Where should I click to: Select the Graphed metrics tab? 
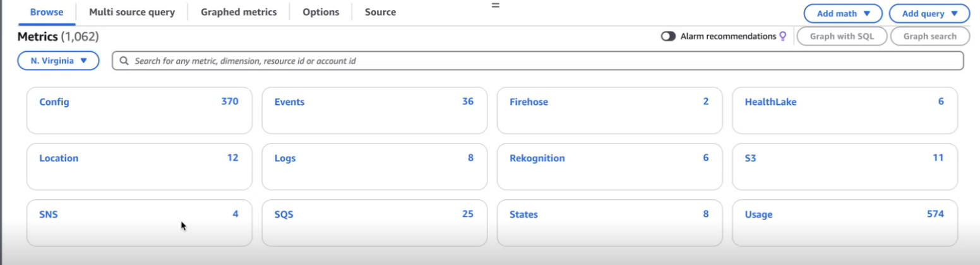tap(239, 12)
